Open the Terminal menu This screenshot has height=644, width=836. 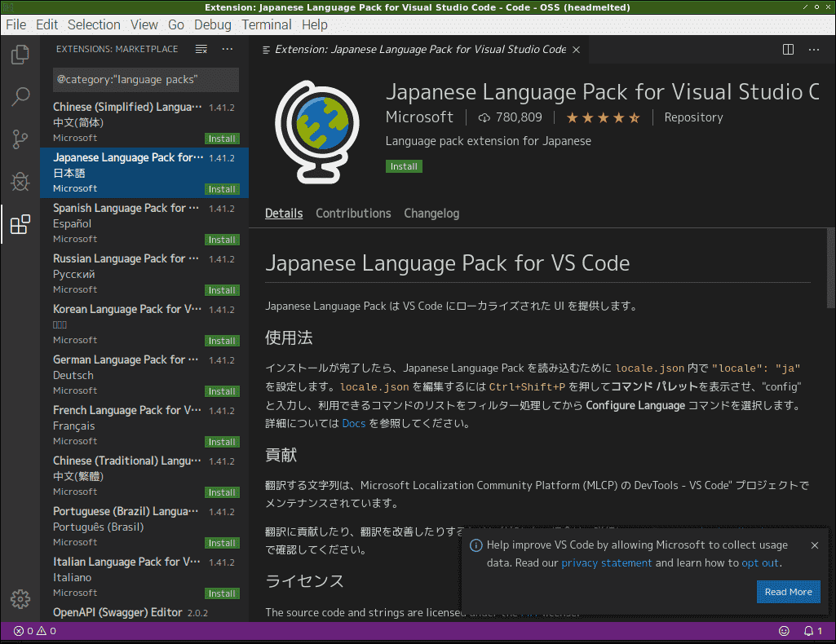point(267,25)
